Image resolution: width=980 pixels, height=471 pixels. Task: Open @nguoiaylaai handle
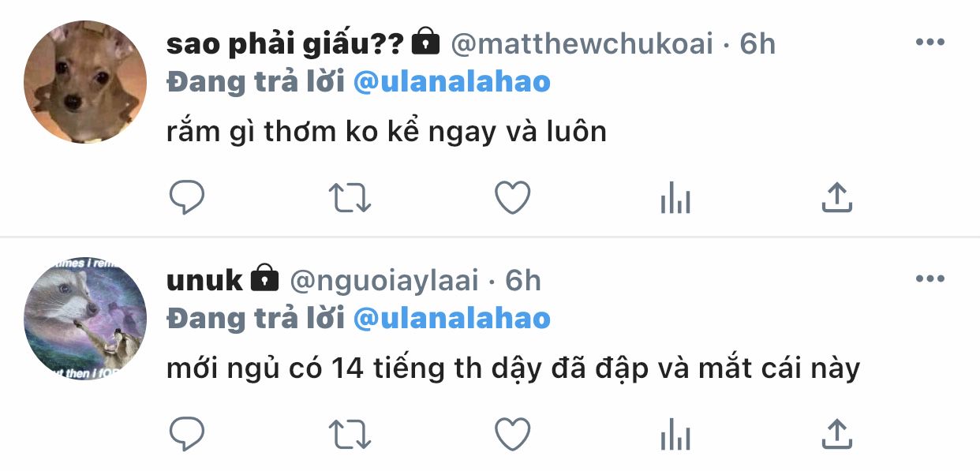pyautogui.click(x=385, y=280)
